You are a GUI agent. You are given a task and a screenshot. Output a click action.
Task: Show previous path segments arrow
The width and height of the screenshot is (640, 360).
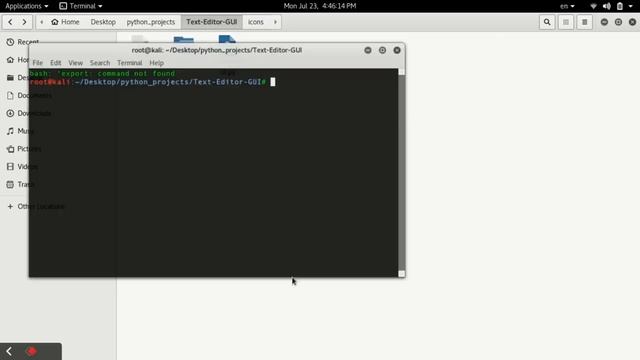[42, 22]
